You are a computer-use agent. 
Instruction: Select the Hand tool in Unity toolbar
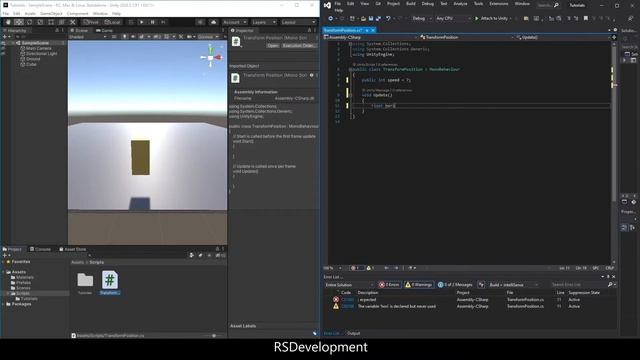point(8,22)
